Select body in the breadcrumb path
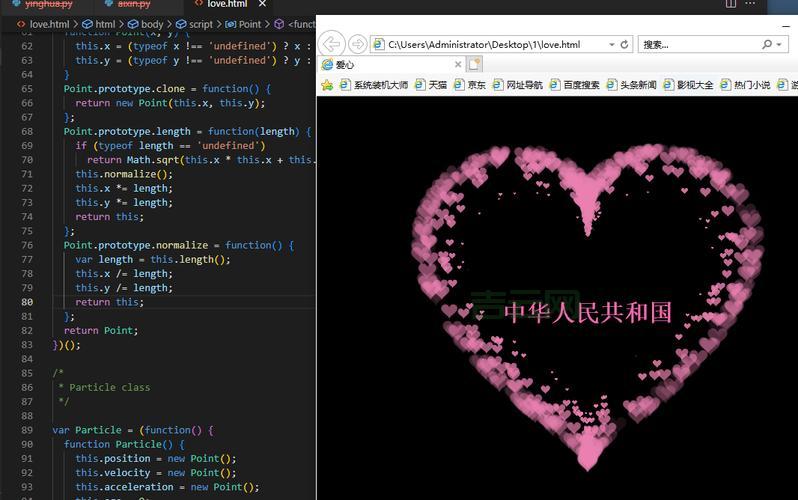The image size is (798, 500). 151,24
